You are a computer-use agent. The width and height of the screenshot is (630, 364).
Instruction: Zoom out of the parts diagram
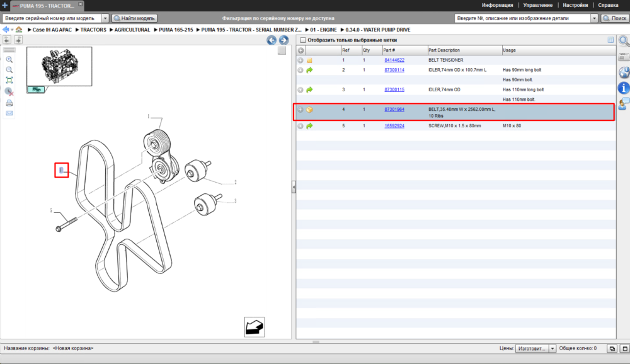click(9, 70)
